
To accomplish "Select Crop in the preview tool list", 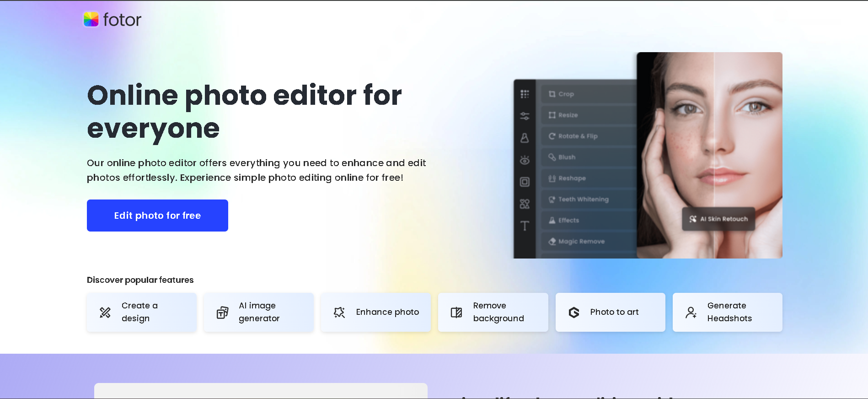I will coord(589,94).
